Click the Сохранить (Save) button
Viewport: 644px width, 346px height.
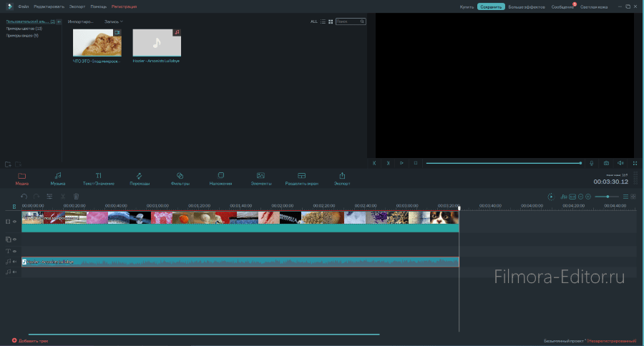491,6
